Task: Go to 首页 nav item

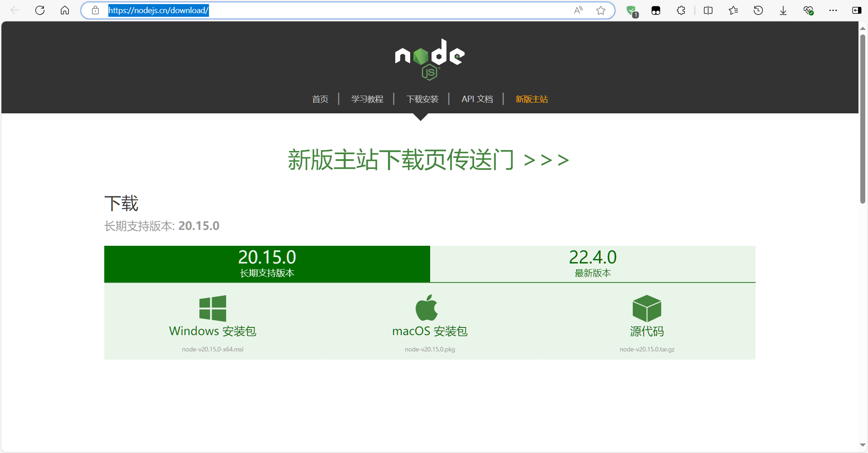Action: pyautogui.click(x=320, y=99)
